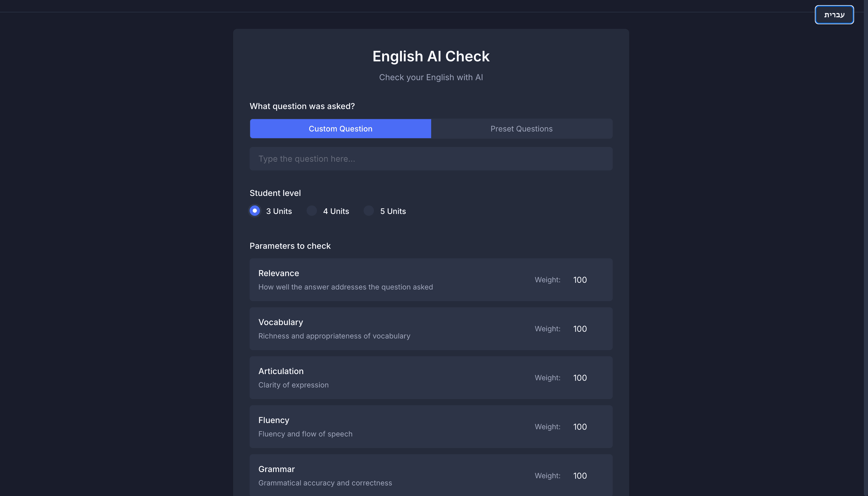Screen dimensions: 868x496
Task: Click the question text input field
Action: (431, 158)
